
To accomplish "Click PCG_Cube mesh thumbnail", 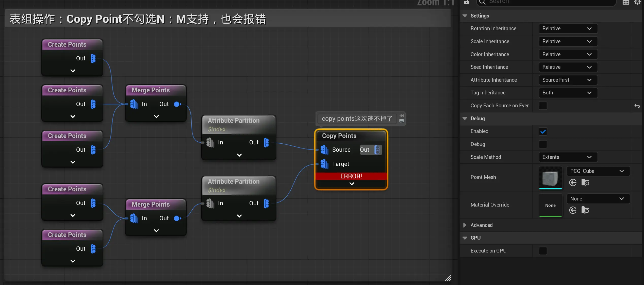I will coord(550,178).
